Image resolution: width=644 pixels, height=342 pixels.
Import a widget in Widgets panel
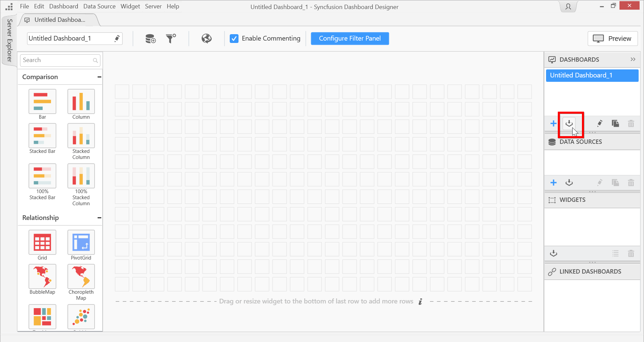coord(553,253)
